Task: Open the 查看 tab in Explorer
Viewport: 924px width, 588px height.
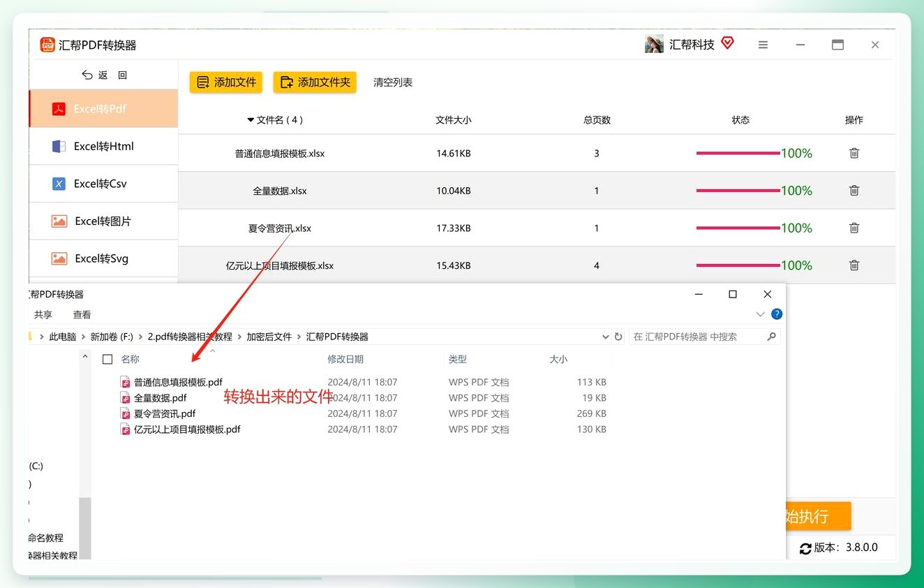Action: point(82,315)
